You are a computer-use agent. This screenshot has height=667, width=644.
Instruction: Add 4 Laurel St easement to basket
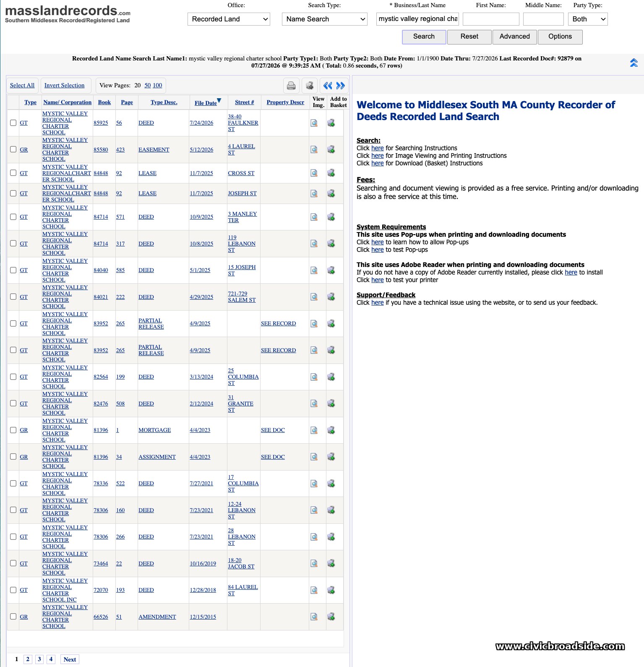point(331,149)
